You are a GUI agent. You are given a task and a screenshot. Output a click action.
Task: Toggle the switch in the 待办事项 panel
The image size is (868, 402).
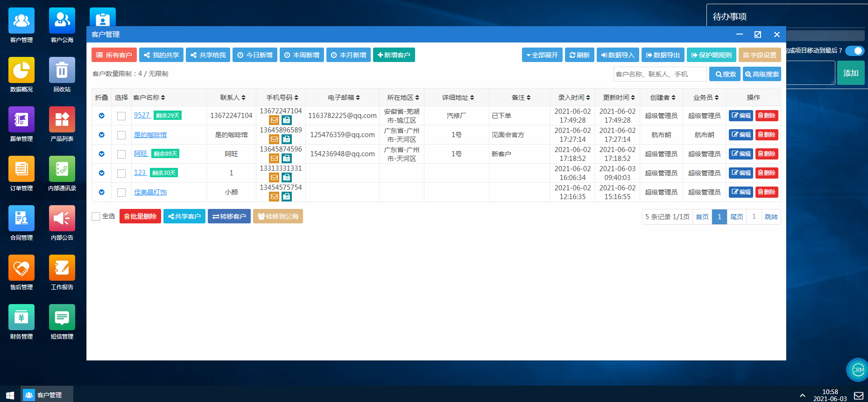pos(854,51)
